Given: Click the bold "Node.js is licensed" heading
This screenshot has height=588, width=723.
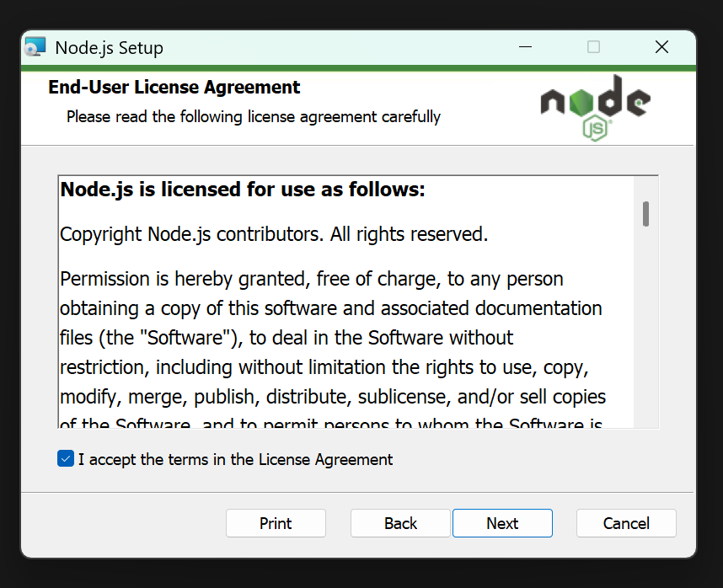Looking at the screenshot, I should pos(243,190).
